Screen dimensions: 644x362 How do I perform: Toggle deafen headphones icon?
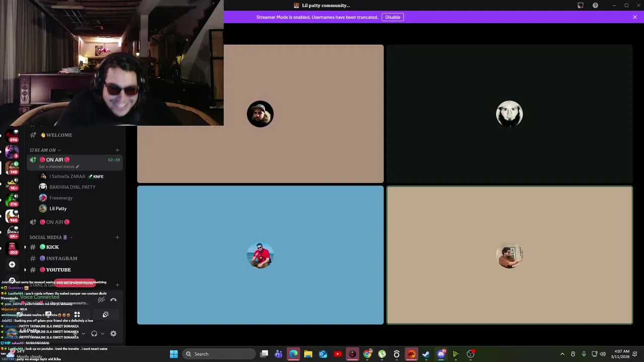[94, 333]
